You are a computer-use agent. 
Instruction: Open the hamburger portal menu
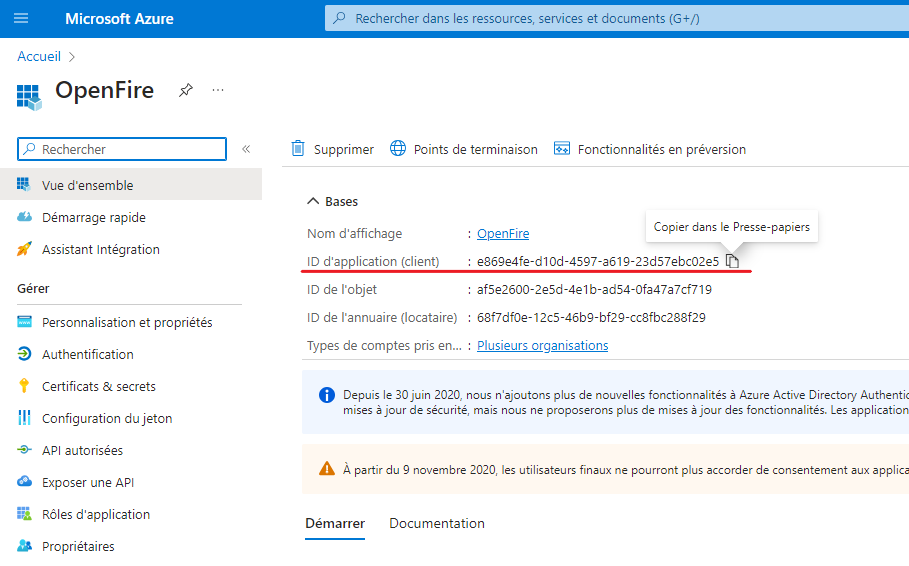21,19
